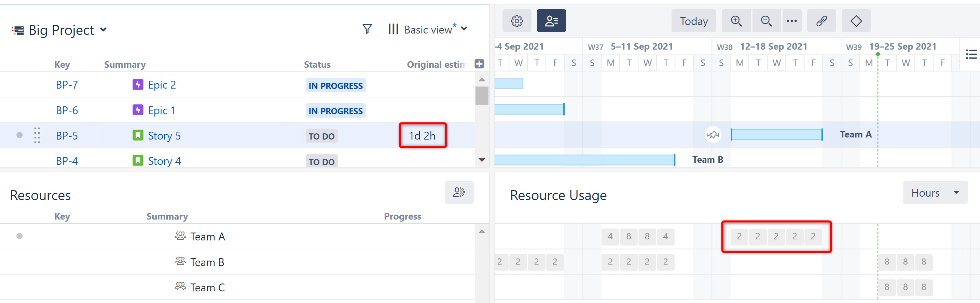The image size is (980, 303).
Task: Click the Status column header
Action: click(x=317, y=65)
